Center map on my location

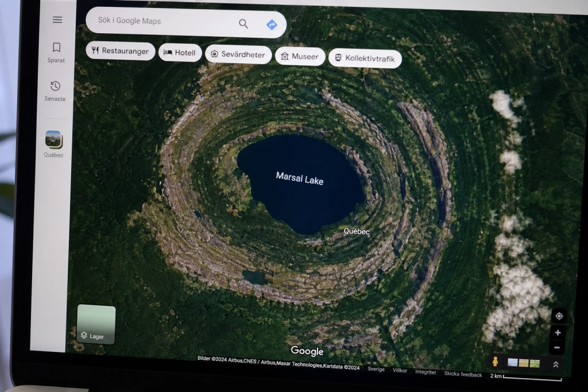pos(559,316)
